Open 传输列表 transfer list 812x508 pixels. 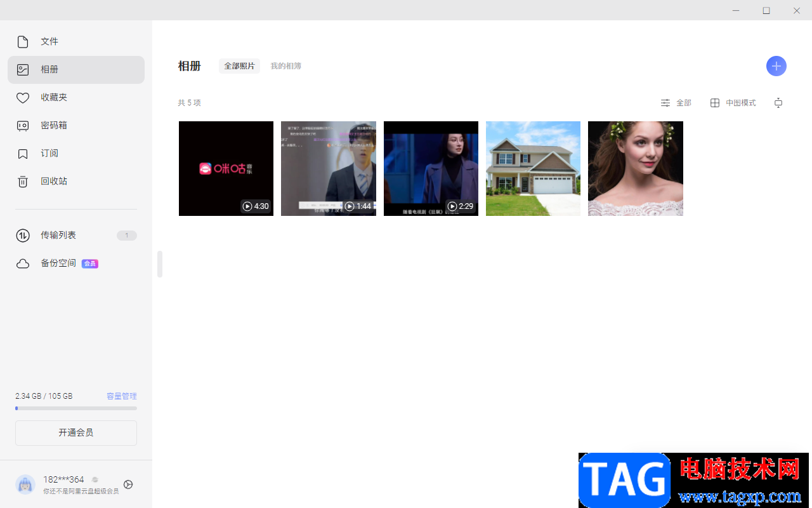click(x=76, y=236)
